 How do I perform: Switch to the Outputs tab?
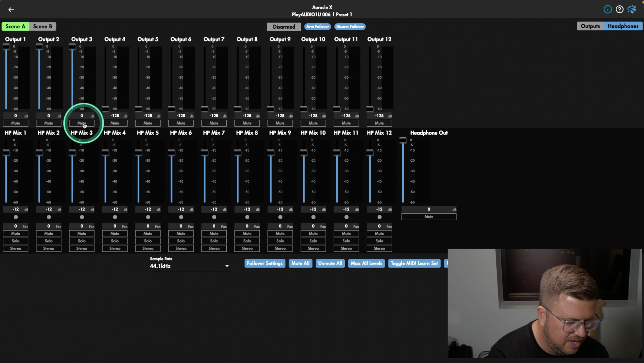pyautogui.click(x=590, y=26)
